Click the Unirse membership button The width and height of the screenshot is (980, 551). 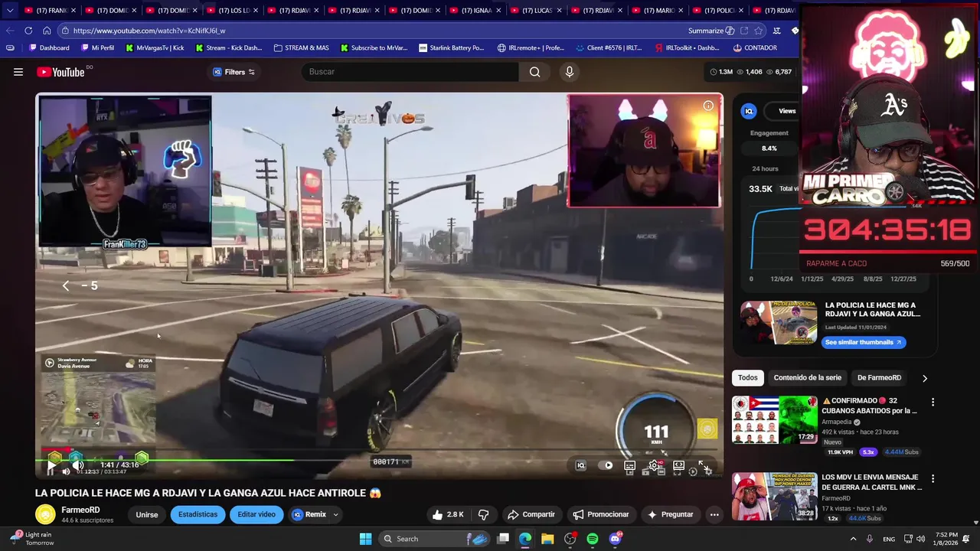[146, 514]
